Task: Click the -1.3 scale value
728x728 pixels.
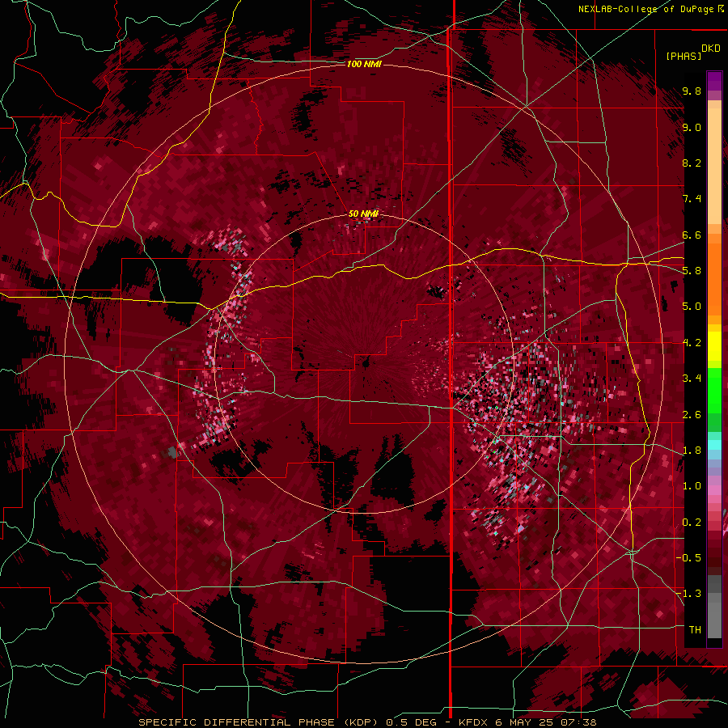Action: (x=689, y=594)
